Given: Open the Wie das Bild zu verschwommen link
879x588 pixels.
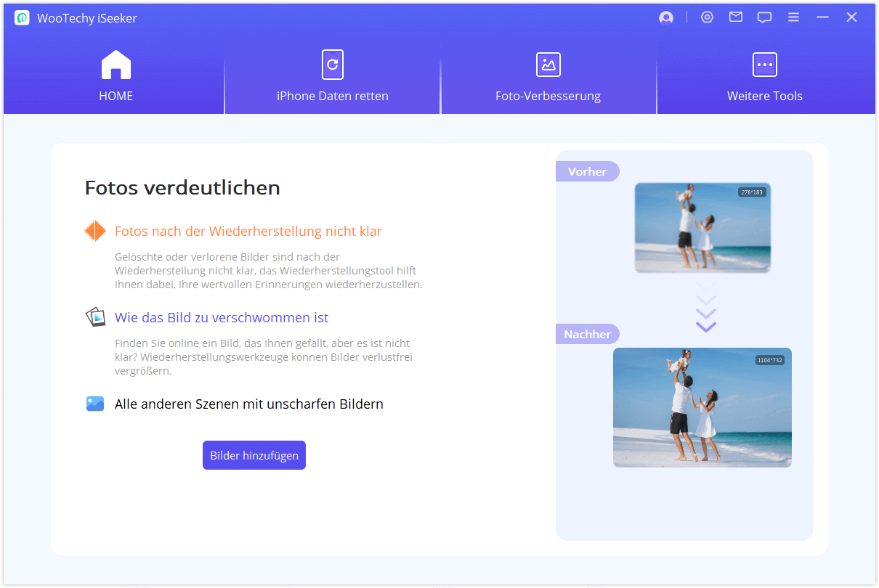Looking at the screenshot, I should tap(222, 317).
